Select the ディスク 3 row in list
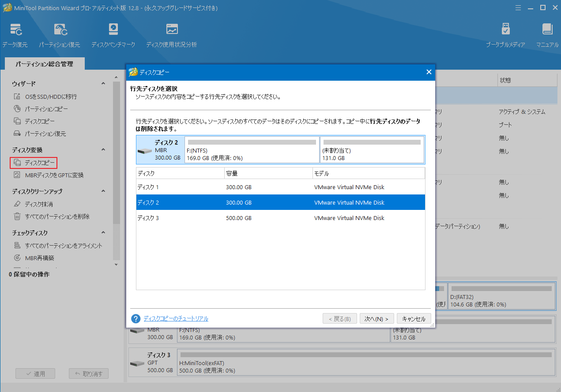 pos(280,218)
